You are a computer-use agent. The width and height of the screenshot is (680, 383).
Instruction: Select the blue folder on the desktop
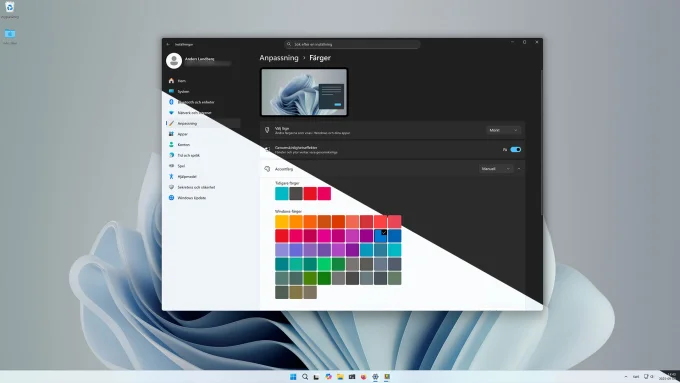point(10,36)
